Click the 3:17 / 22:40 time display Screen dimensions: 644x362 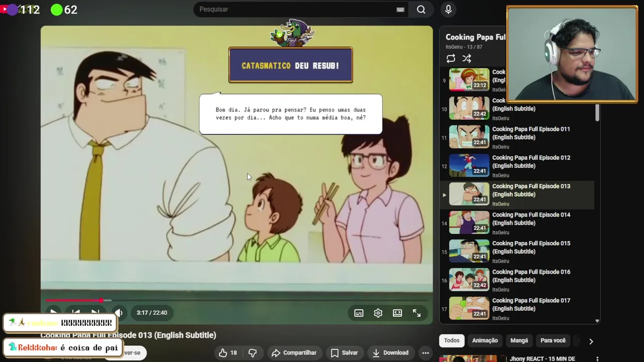click(152, 313)
